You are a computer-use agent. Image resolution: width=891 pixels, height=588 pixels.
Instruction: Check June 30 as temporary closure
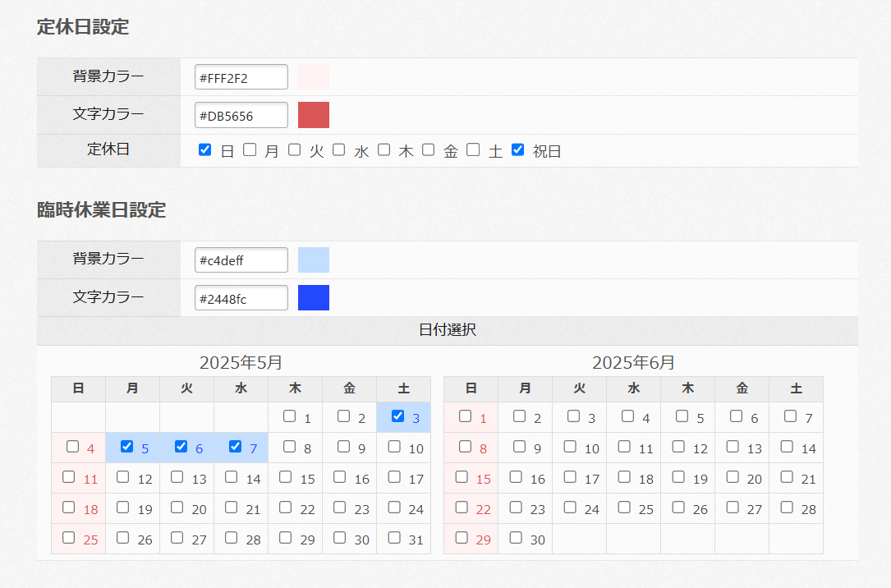pyautogui.click(x=516, y=538)
